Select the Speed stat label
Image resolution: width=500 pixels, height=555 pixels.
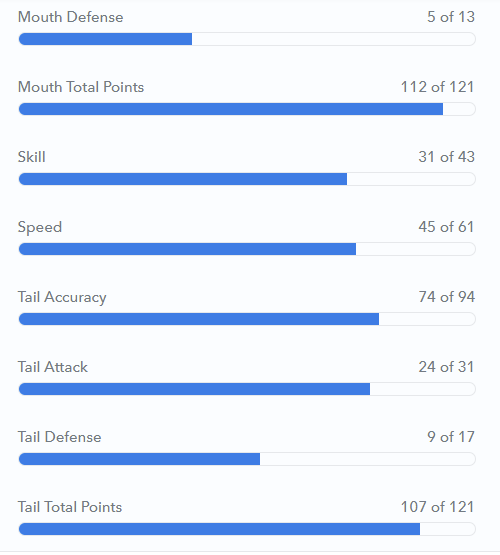[40, 228]
